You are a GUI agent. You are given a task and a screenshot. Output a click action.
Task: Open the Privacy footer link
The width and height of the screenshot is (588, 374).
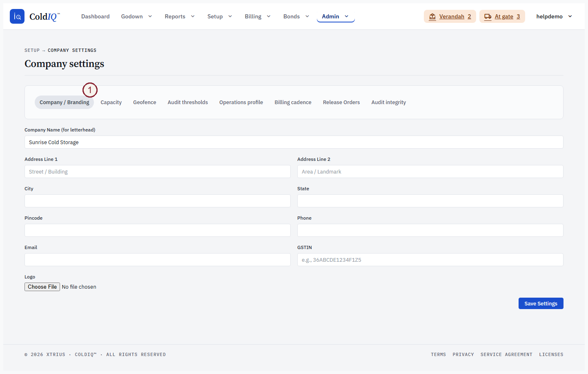tap(463, 354)
